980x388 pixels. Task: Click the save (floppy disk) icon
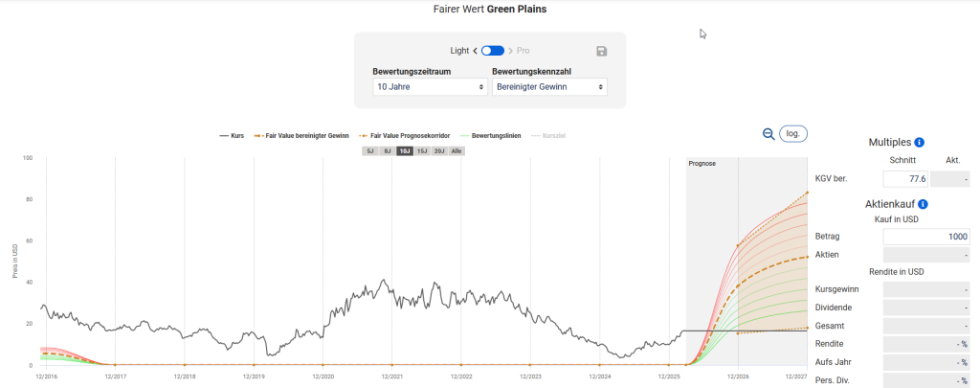click(x=601, y=51)
